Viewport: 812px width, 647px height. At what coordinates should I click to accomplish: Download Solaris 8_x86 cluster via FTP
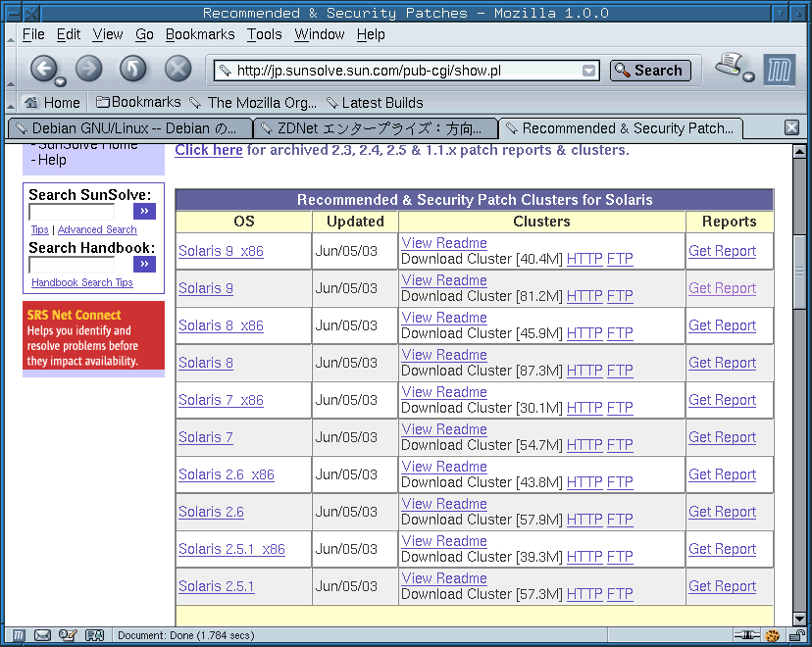pos(620,333)
